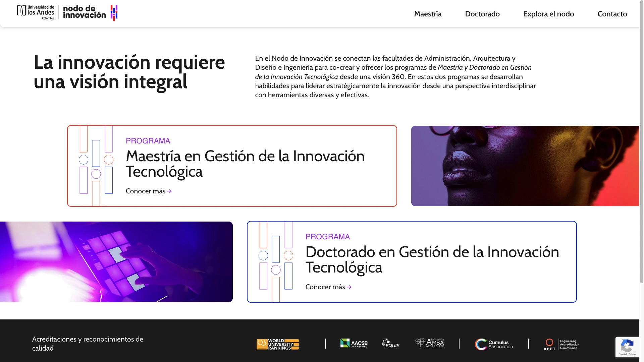Open the Explora el nodo menu

pos(548,14)
